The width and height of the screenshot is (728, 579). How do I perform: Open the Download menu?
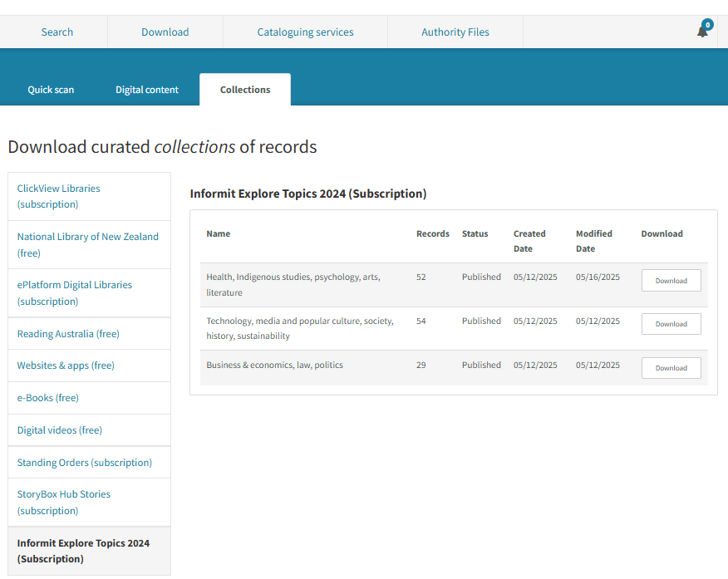[x=165, y=32]
